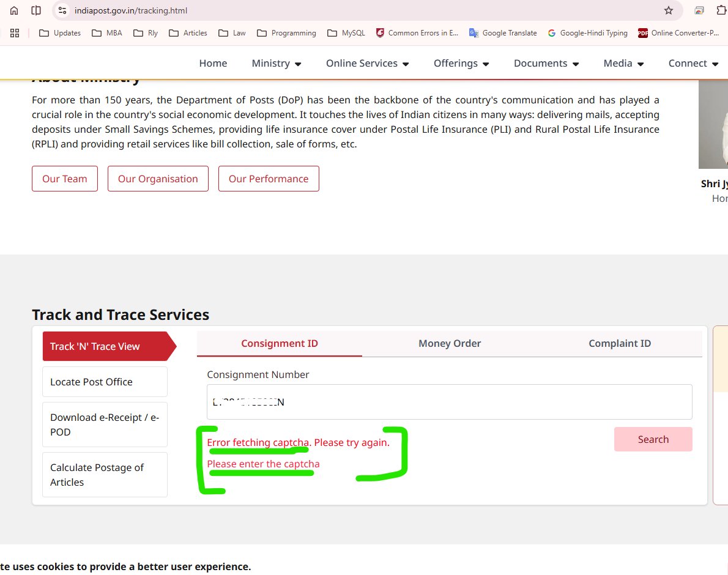Screen dimensions: 728x575
Task: Click the Our Team button
Action: [64, 179]
